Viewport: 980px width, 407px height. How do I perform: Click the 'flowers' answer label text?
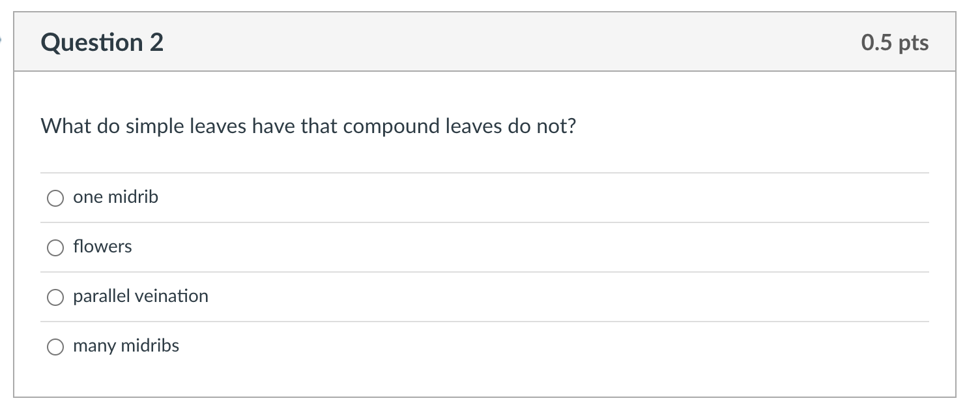102,247
